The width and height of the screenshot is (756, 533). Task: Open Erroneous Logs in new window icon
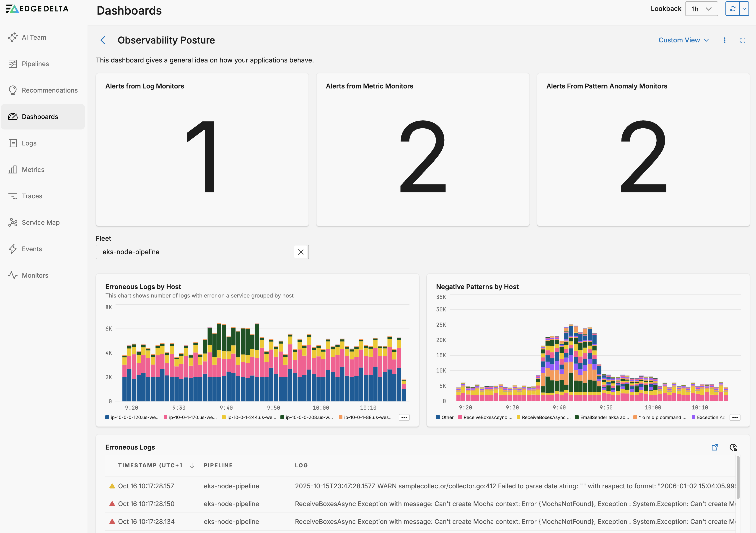[715, 448]
